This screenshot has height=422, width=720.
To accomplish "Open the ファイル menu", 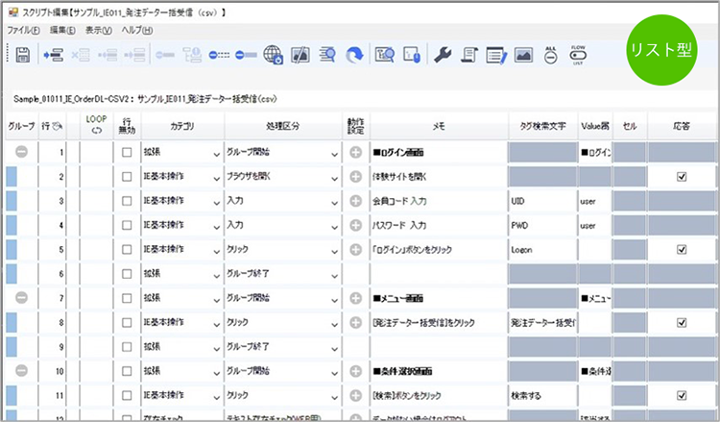I will (x=22, y=30).
